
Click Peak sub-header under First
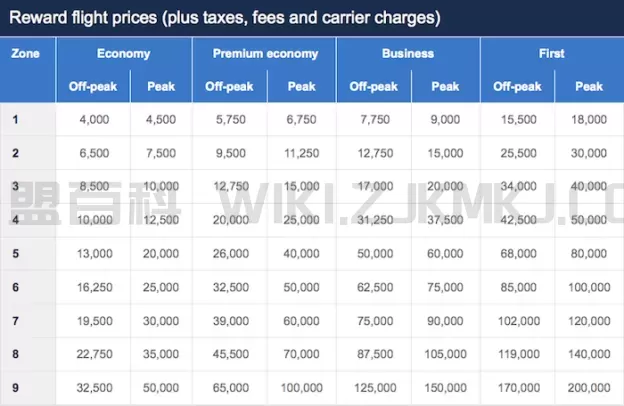coord(589,86)
